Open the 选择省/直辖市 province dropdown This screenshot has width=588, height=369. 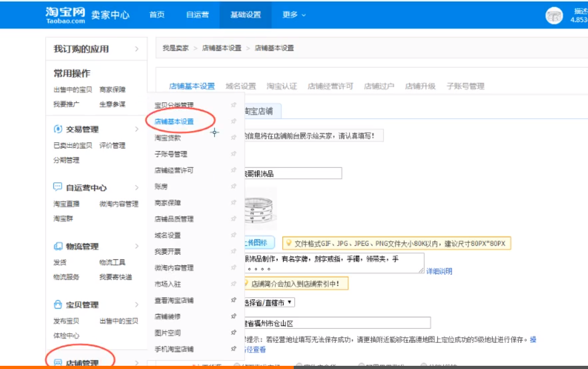pyautogui.click(x=268, y=302)
